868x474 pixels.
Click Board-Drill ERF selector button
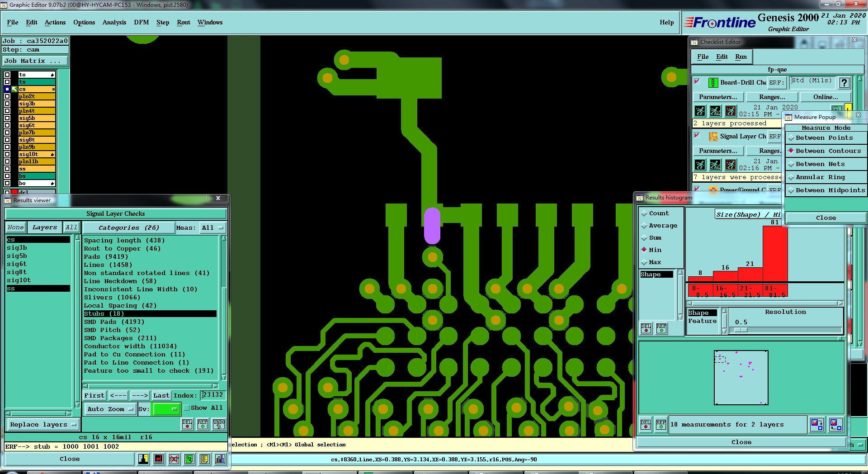[x=776, y=83]
